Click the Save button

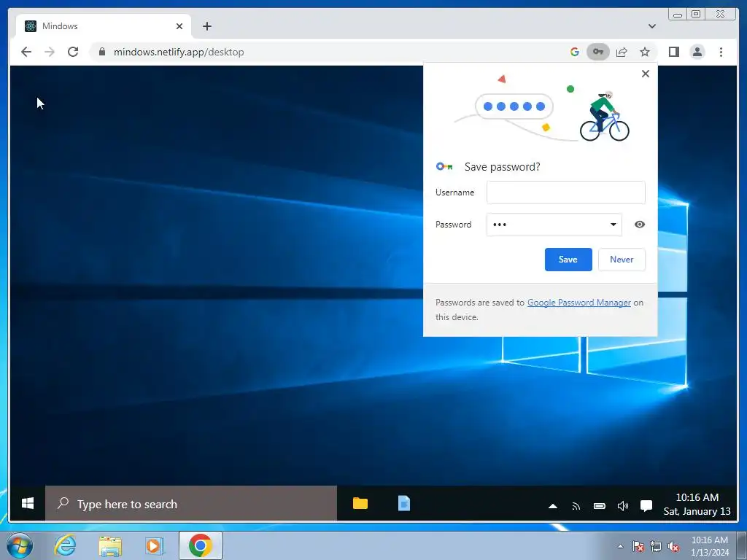click(568, 260)
